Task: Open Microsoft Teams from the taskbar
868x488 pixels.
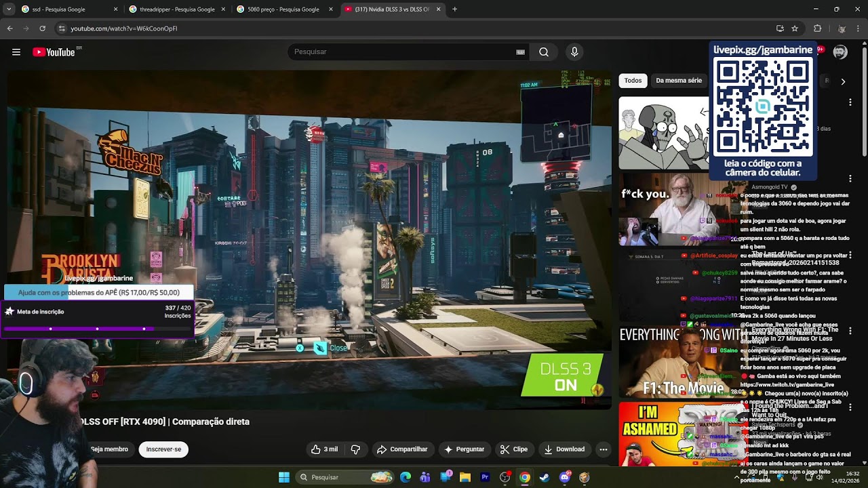Action: point(425,477)
